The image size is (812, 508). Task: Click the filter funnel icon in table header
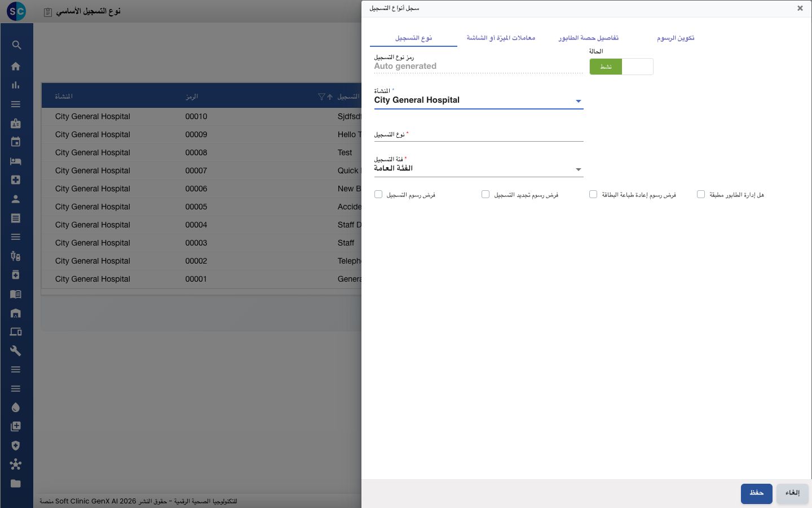321,97
